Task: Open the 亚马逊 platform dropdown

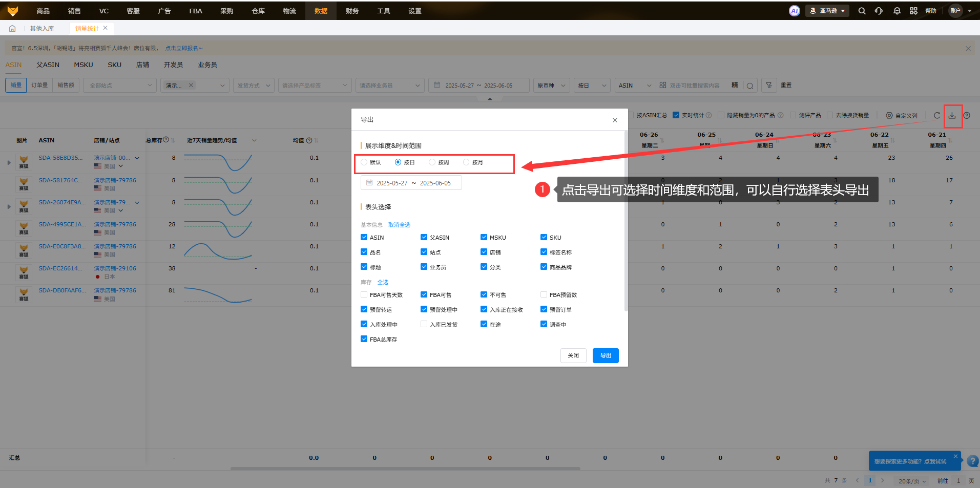Action: coord(827,11)
